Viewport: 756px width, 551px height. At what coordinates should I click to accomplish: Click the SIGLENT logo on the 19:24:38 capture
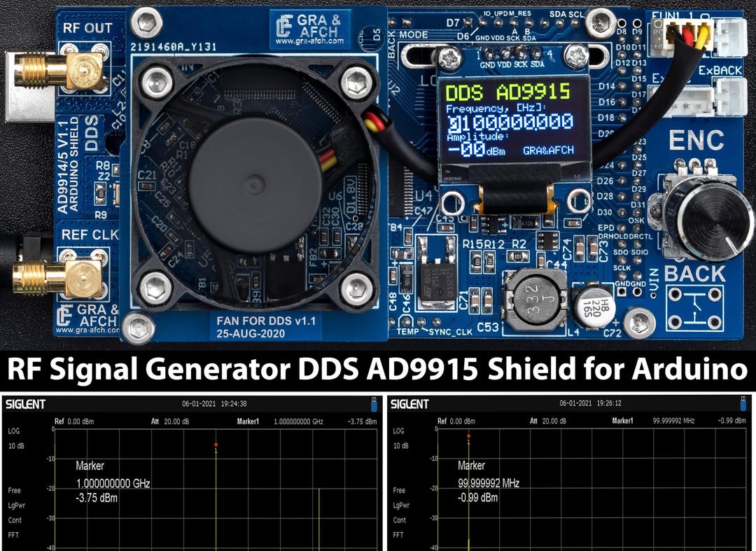tap(25, 404)
